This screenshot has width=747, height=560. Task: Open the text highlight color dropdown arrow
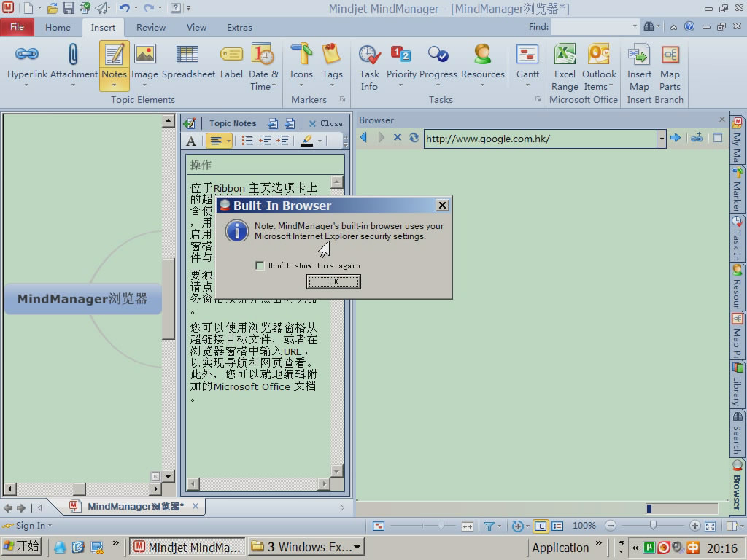tap(320, 141)
